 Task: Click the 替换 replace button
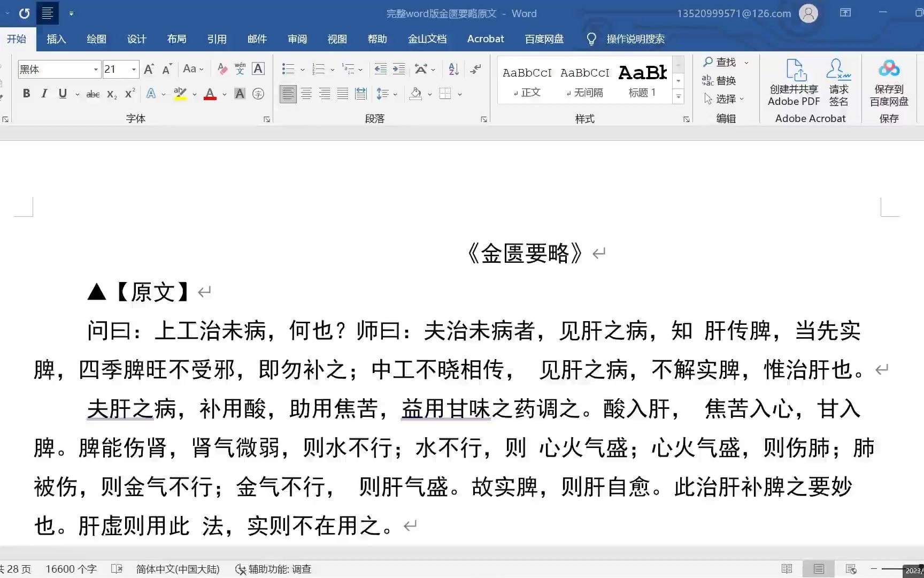[x=719, y=81]
